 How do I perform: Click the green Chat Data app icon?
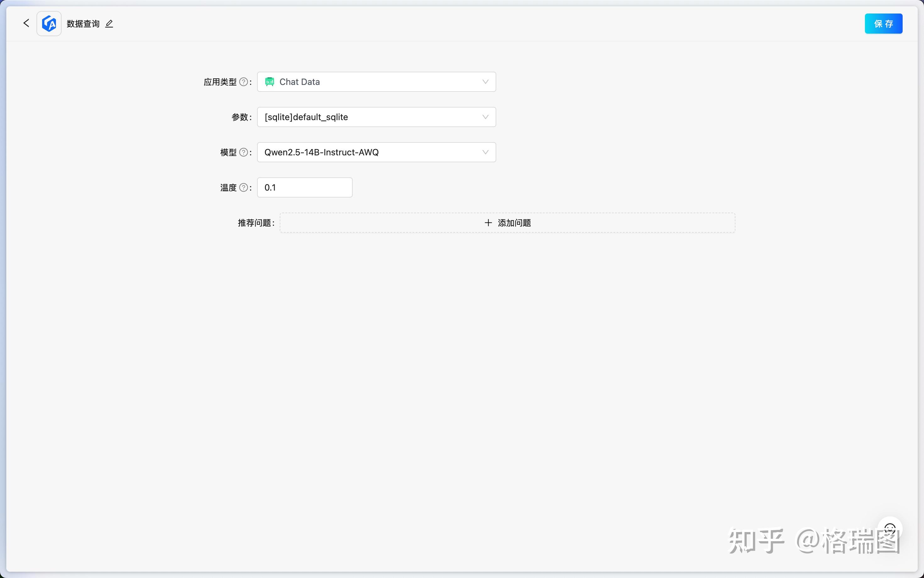(x=270, y=81)
